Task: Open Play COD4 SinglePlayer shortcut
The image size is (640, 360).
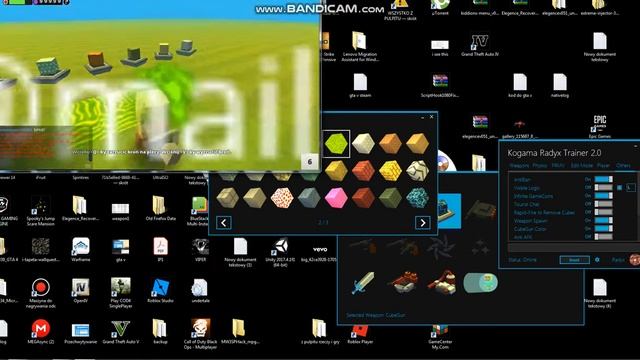Action: pyautogui.click(x=120, y=293)
